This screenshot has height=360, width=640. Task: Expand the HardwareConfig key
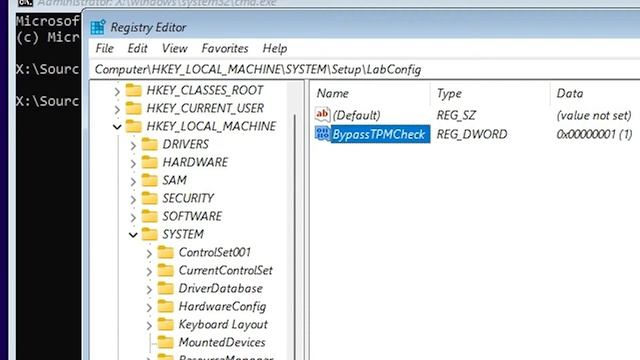(149, 307)
